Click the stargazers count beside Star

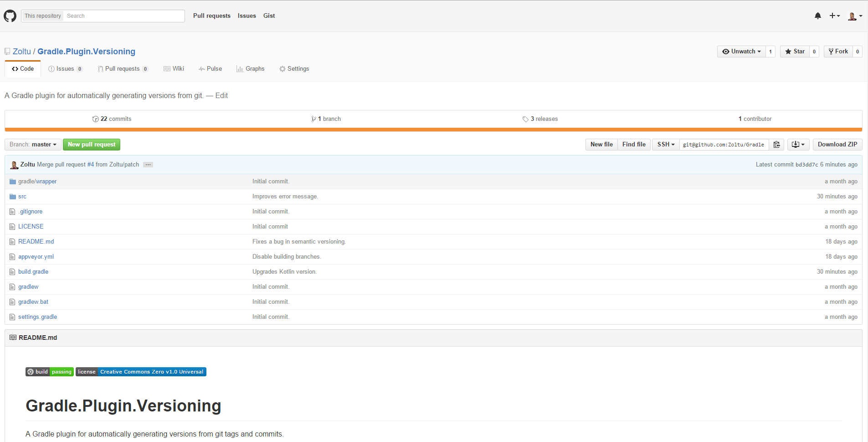point(814,52)
